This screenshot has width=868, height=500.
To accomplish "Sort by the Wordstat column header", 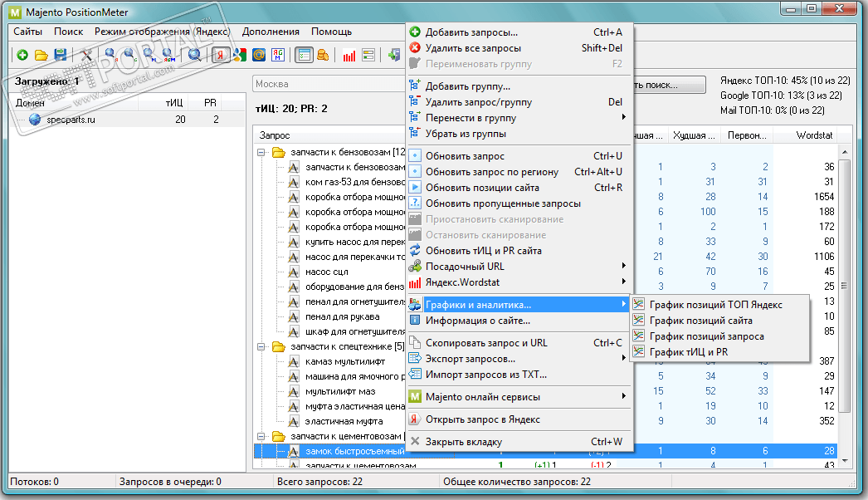I will [x=805, y=135].
